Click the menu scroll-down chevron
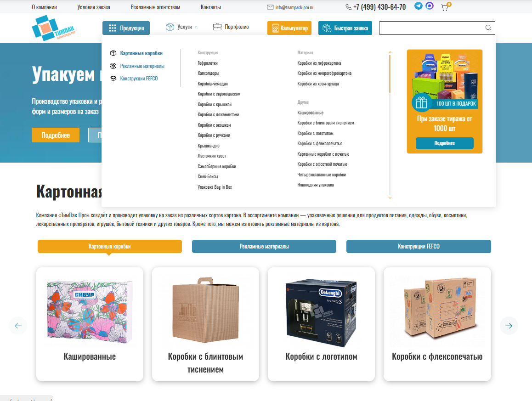The height and width of the screenshot is (401, 532). 390,198
